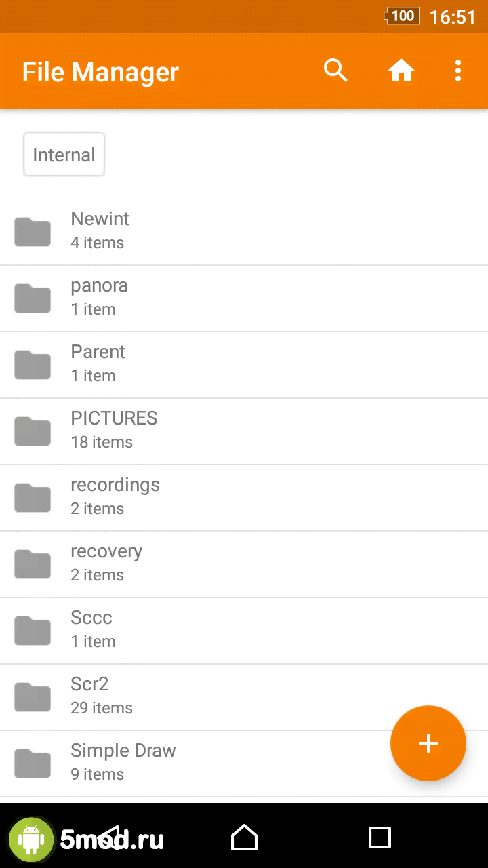Tap the Newint folder icon

pyautogui.click(x=33, y=232)
